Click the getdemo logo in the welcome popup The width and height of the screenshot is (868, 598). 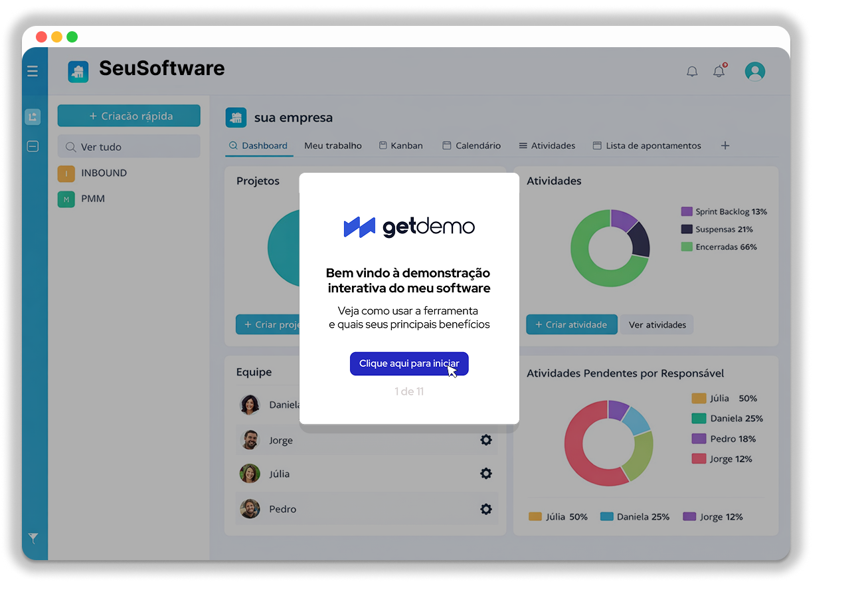tap(409, 227)
